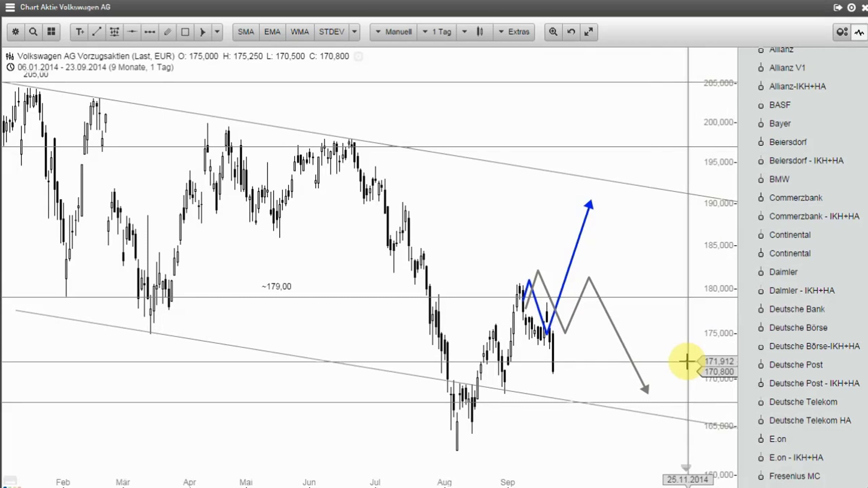Select the Fibonacci grid drawing tool
Viewport: 868px width, 488px height.
coord(114,32)
